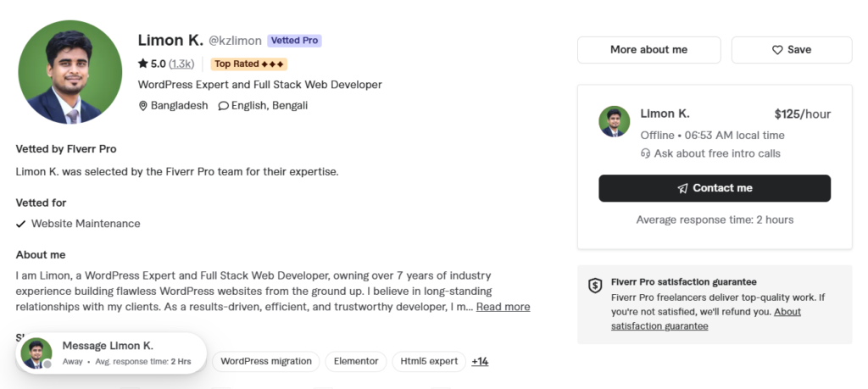Select the Html5 expert skill tag
The height and width of the screenshot is (389, 868).
[x=429, y=361]
